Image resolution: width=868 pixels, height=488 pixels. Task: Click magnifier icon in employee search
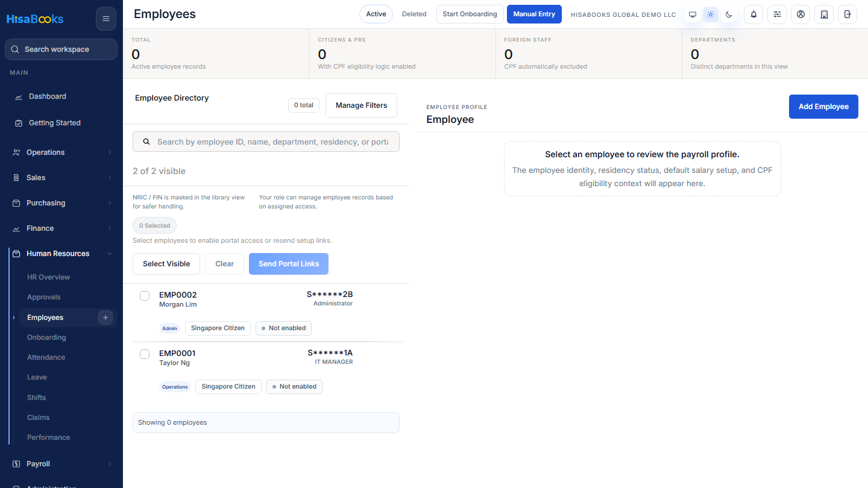[x=146, y=142]
